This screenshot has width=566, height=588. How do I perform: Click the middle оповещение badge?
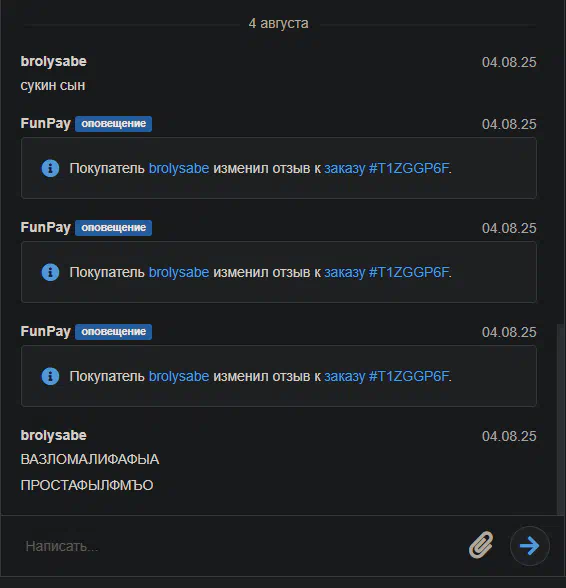(x=113, y=228)
